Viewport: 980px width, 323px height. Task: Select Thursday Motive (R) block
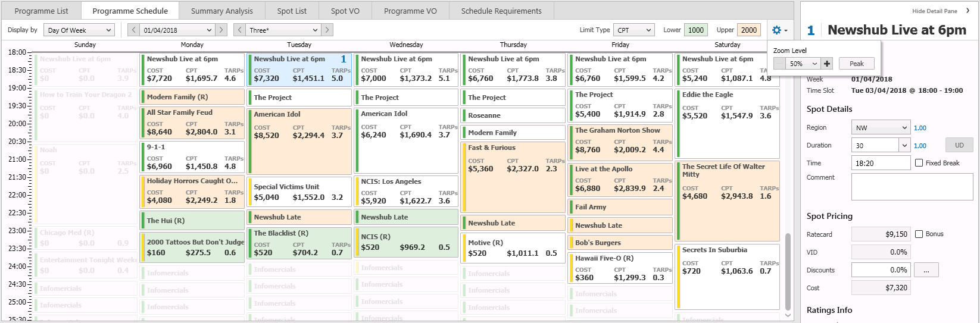click(513, 248)
